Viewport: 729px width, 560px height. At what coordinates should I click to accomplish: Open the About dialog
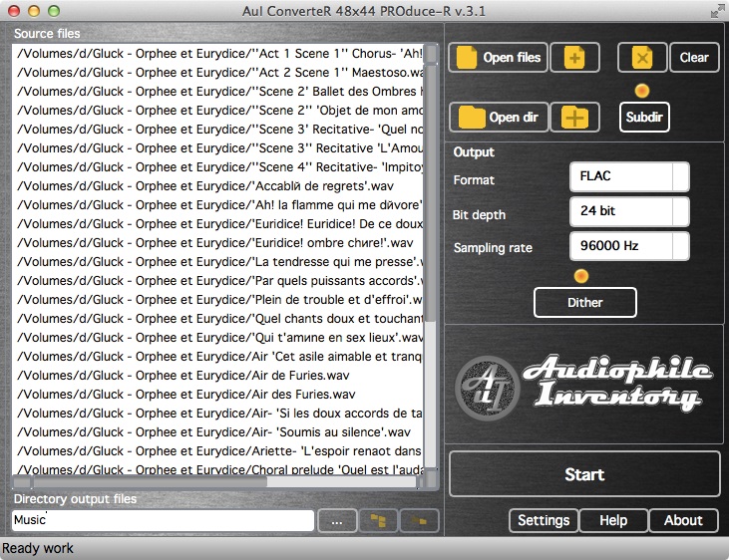click(x=683, y=520)
